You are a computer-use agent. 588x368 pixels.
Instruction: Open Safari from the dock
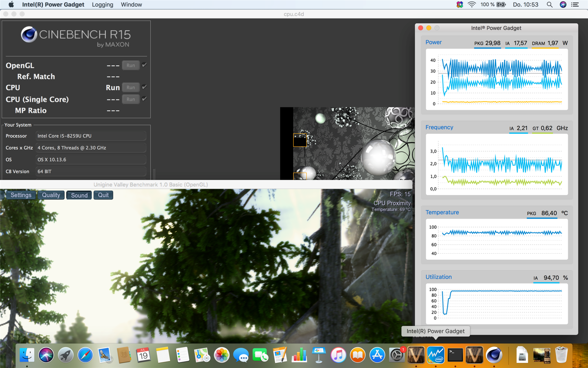pyautogui.click(x=85, y=355)
